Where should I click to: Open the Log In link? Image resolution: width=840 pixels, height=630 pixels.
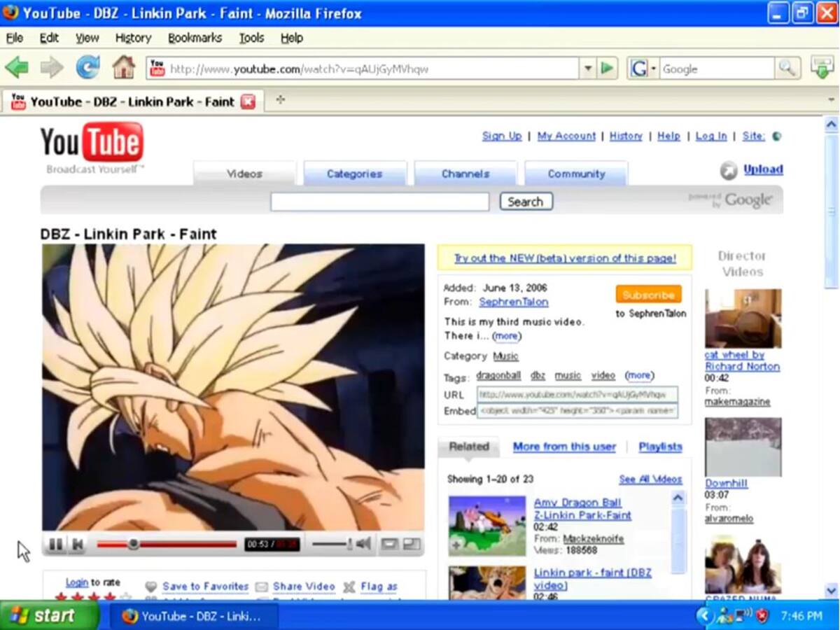point(711,136)
